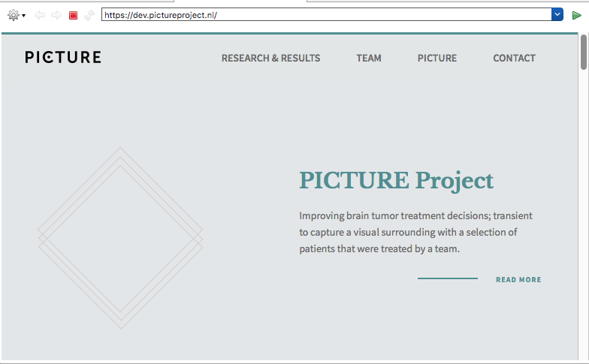Click the green go arrow
Screen dimensions: 589x364
pos(577,15)
